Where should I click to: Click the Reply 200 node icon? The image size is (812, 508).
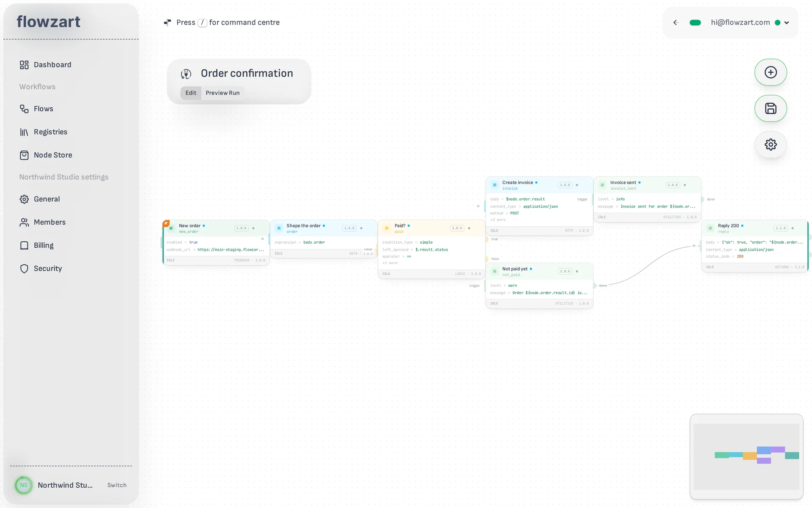(710, 228)
